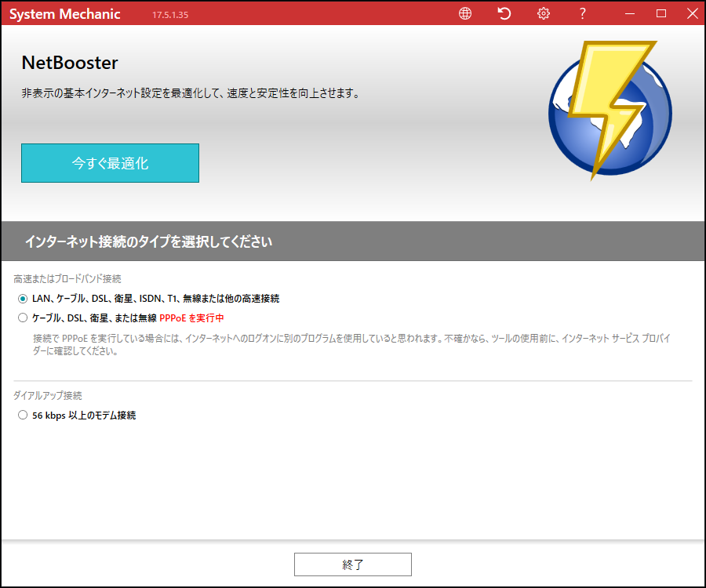Open settings via the gear icon
Viewport: 706px width, 588px height.
[x=544, y=13]
